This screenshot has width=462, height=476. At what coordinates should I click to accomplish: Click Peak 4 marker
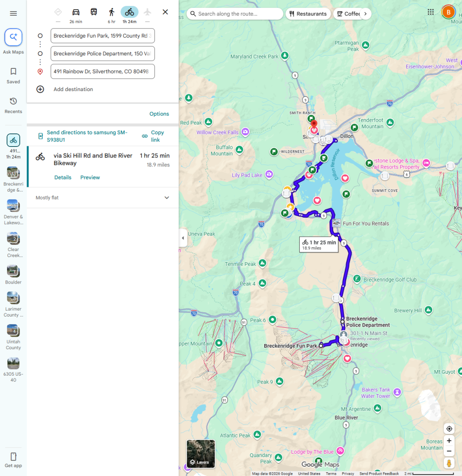coord(262,283)
